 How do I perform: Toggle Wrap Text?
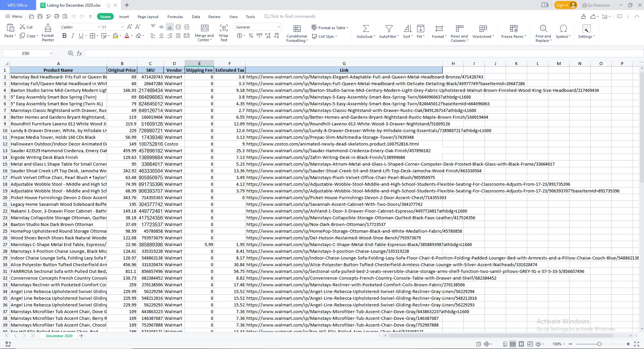(224, 33)
